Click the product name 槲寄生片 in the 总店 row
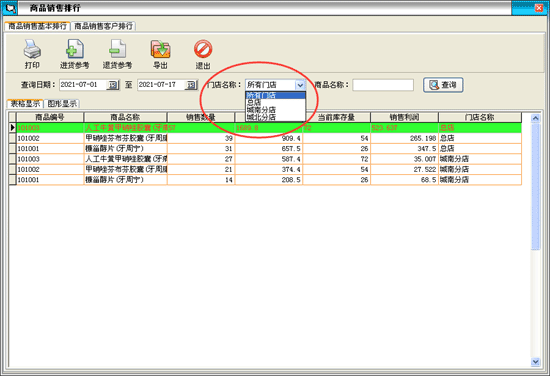Image resolution: width=550 pixels, height=376 pixels. [x=125, y=149]
